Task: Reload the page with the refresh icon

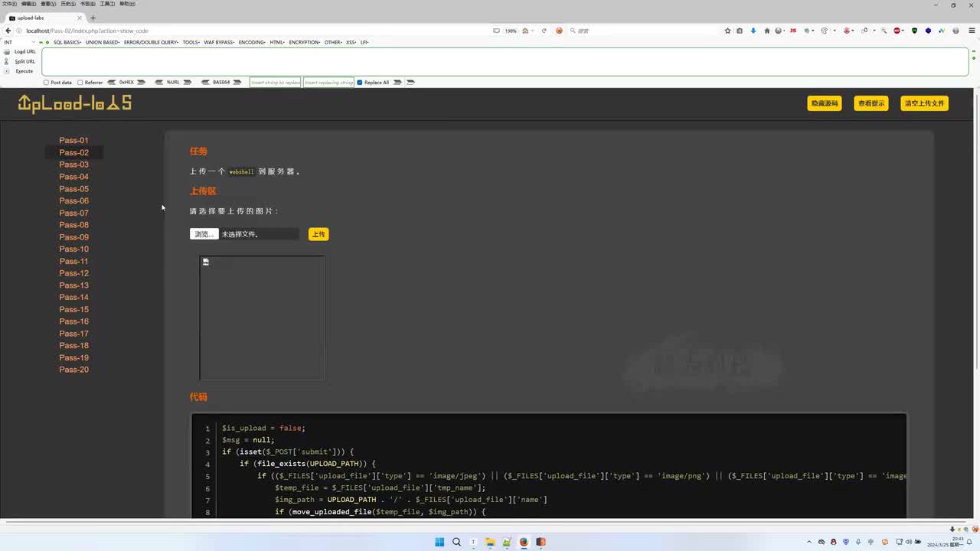Action: click(x=544, y=31)
